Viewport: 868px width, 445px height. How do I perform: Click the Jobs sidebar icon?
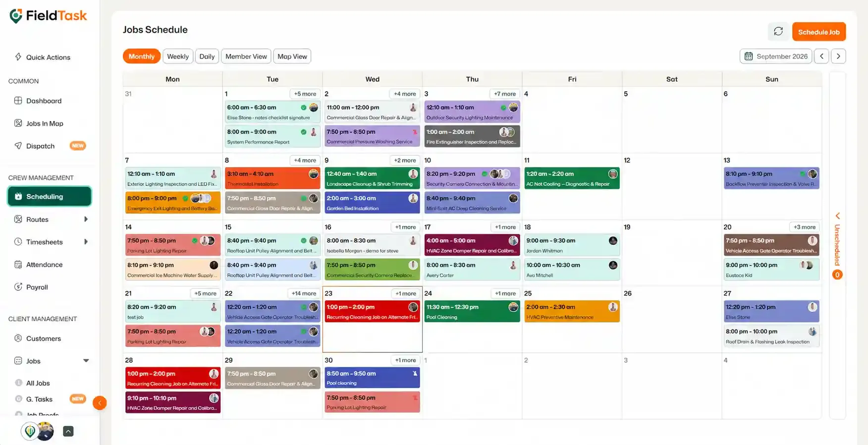(x=18, y=361)
